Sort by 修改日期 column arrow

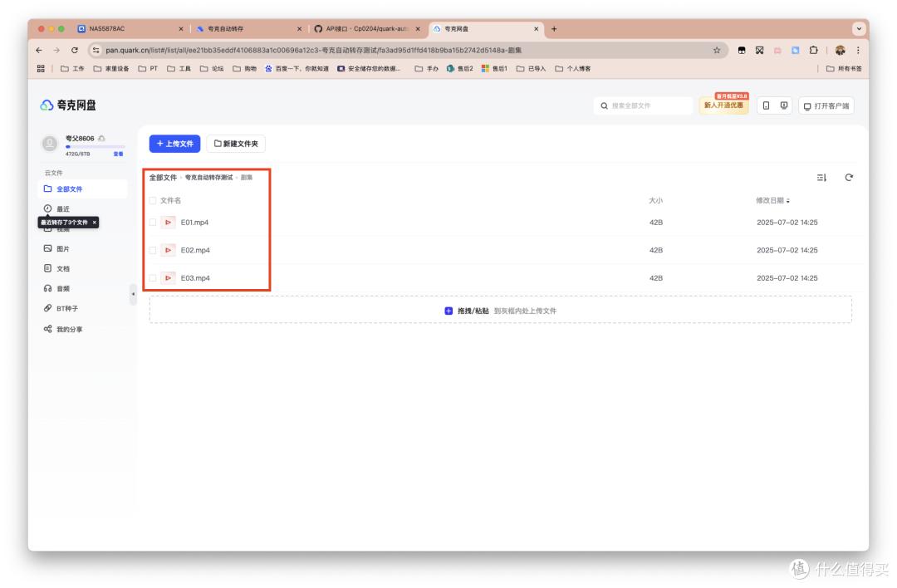pos(788,200)
